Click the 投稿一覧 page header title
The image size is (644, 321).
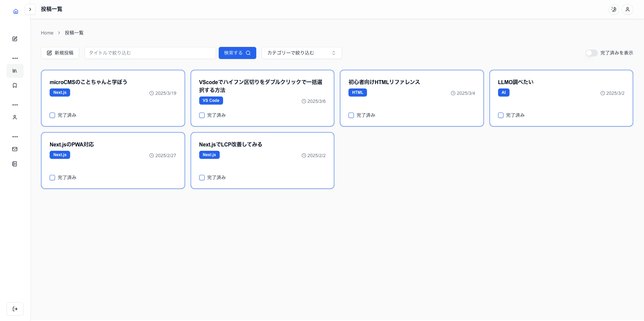coord(52,9)
